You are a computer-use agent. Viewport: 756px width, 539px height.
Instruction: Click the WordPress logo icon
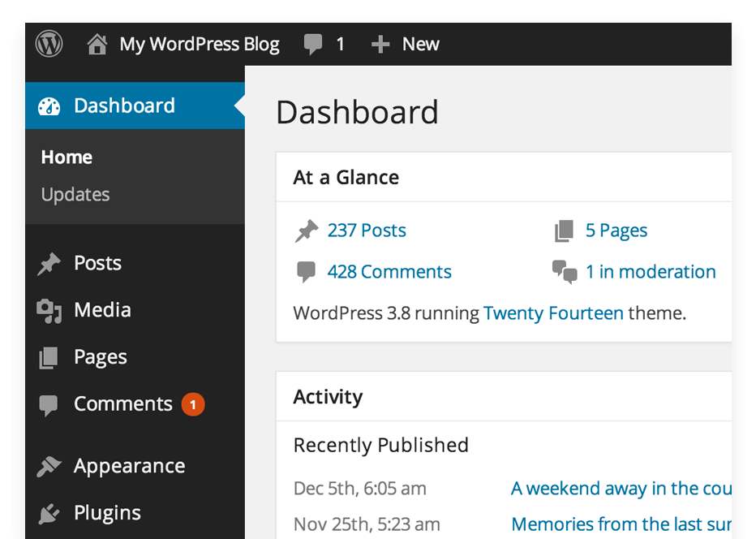tap(49, 44)
